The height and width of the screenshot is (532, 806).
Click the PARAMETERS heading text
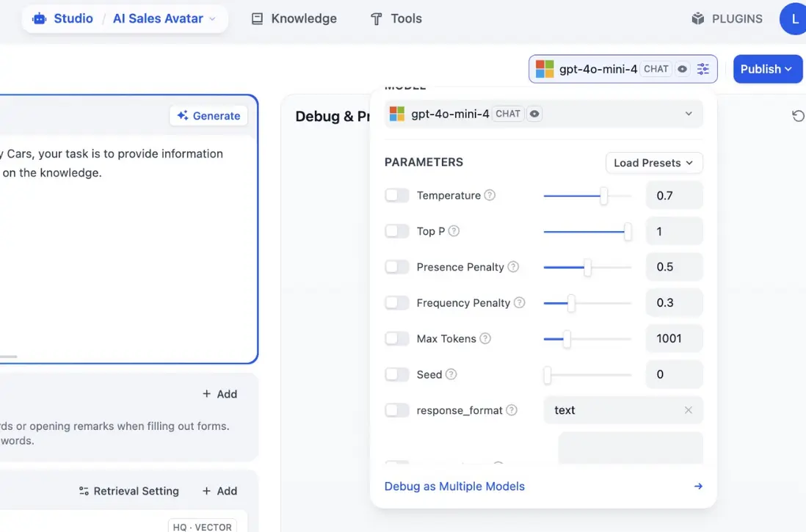[x=424, y=162]
